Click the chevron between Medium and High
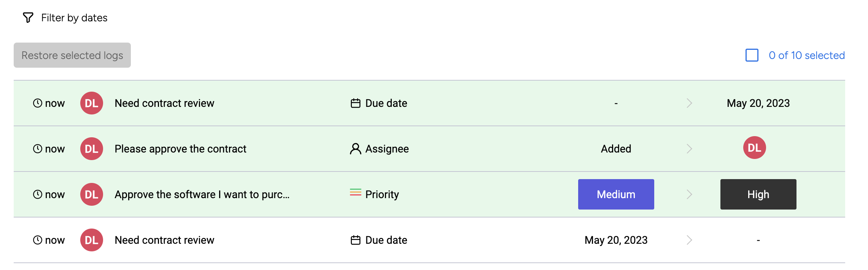The height and width of the screenshot is (270, 868). coord(689,194)
